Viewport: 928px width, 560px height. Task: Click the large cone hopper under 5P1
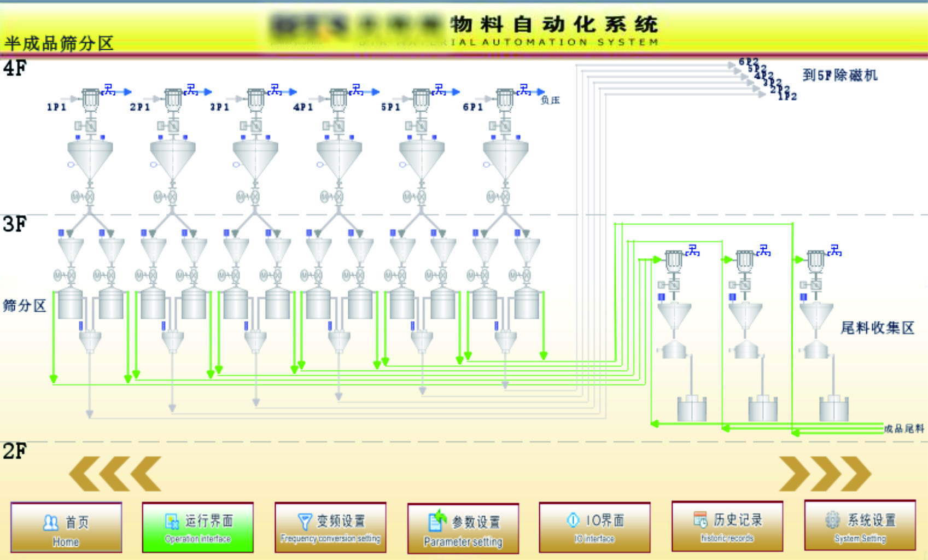(x=421, y=159)
